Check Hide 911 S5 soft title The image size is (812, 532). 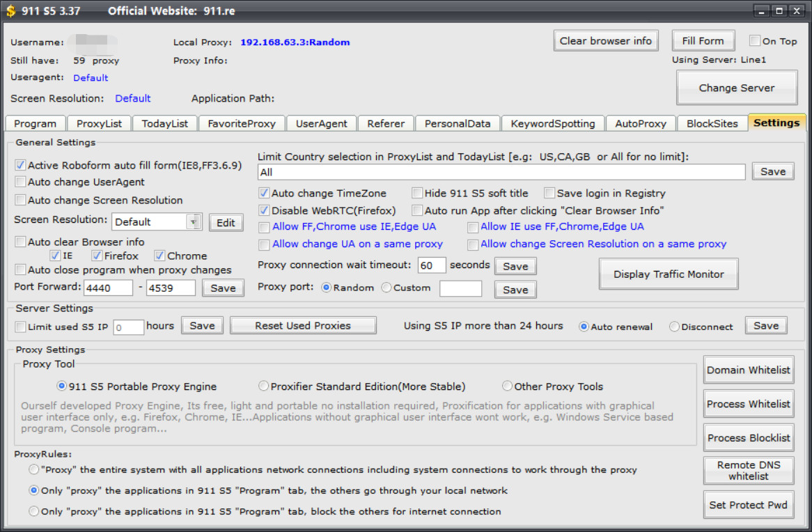pos(417,193)
